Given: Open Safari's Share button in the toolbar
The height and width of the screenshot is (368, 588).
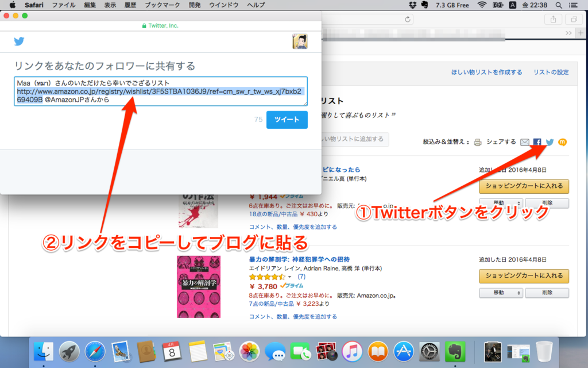Looking at the screenshot, I should tap(553, 20).
